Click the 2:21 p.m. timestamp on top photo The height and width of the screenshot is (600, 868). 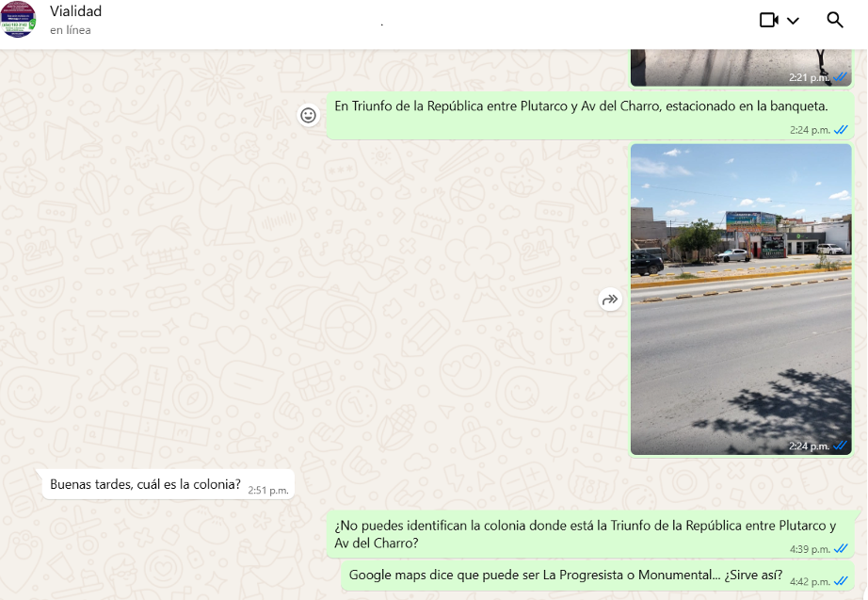coord(809,78)
